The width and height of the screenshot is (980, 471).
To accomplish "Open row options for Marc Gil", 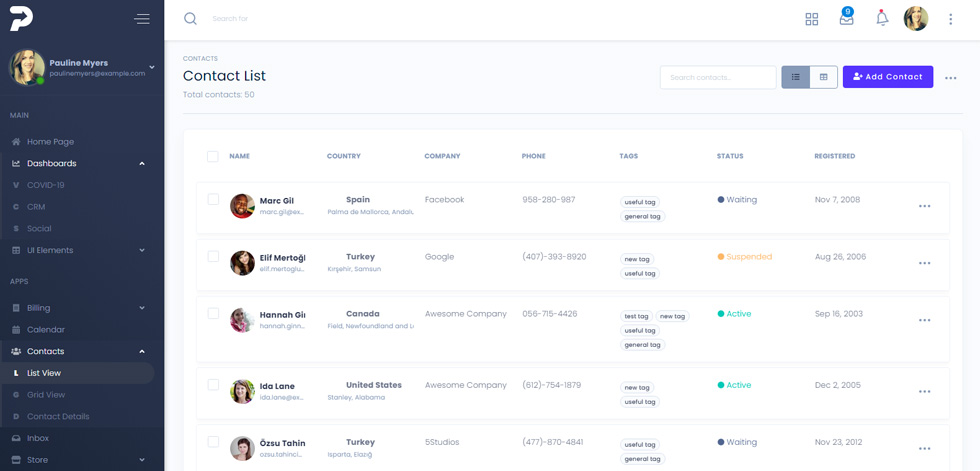I will tap(924, 206).
